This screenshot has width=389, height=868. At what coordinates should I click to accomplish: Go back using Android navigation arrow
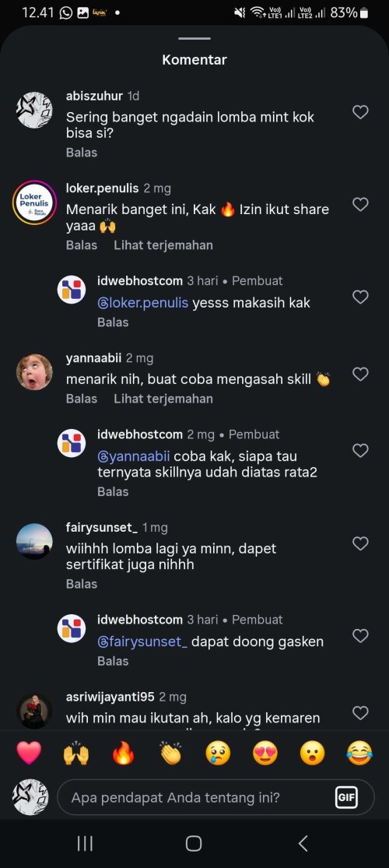[x=303, y=844]
